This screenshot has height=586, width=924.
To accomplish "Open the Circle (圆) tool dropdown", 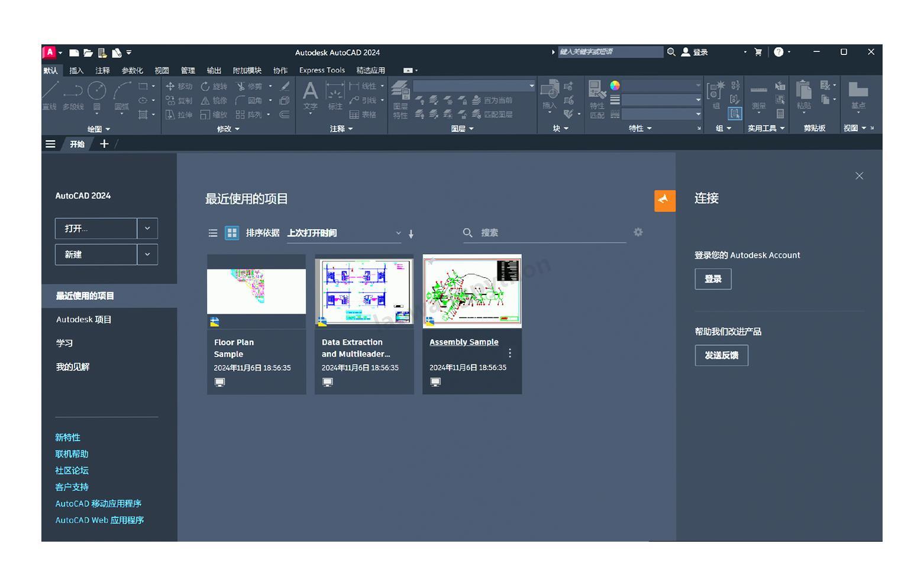I will [97, 112].
